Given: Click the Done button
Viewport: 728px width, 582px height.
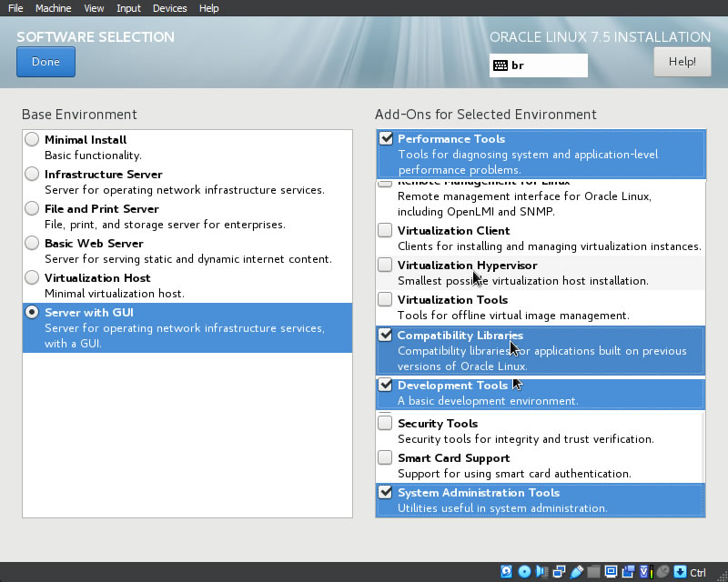Looking at the screenshot, I should 46,62.
